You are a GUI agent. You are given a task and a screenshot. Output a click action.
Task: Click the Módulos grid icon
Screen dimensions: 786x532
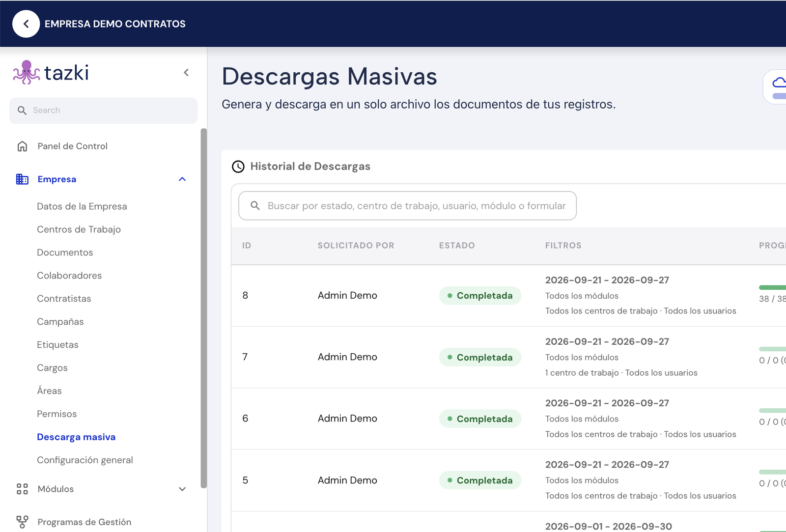(x=22, y=489)
